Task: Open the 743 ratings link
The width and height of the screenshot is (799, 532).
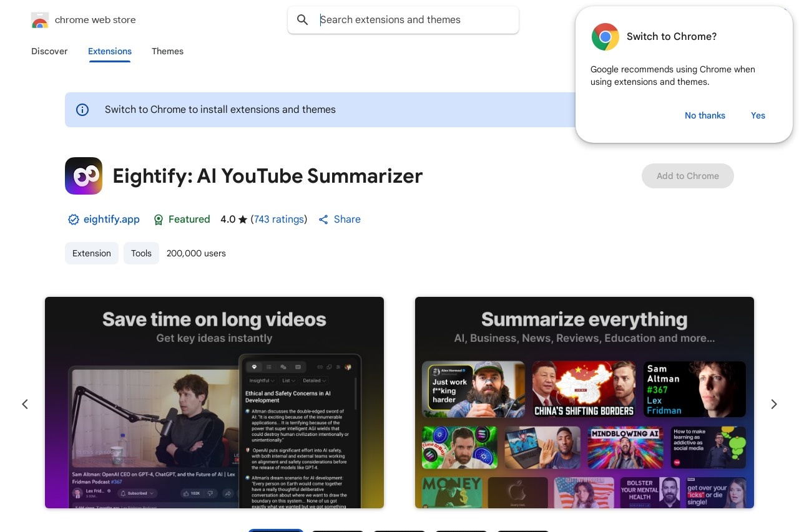Action: click(279, 220)
